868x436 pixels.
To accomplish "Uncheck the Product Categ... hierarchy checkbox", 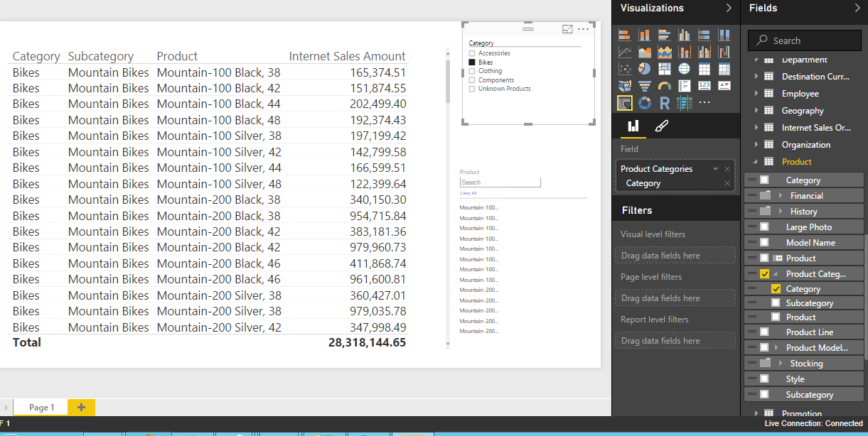I will click(764, 274).
